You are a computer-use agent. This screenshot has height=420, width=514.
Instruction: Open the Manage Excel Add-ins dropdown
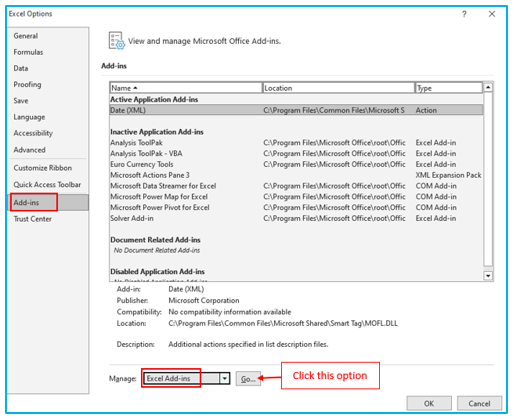click(225, 378)
